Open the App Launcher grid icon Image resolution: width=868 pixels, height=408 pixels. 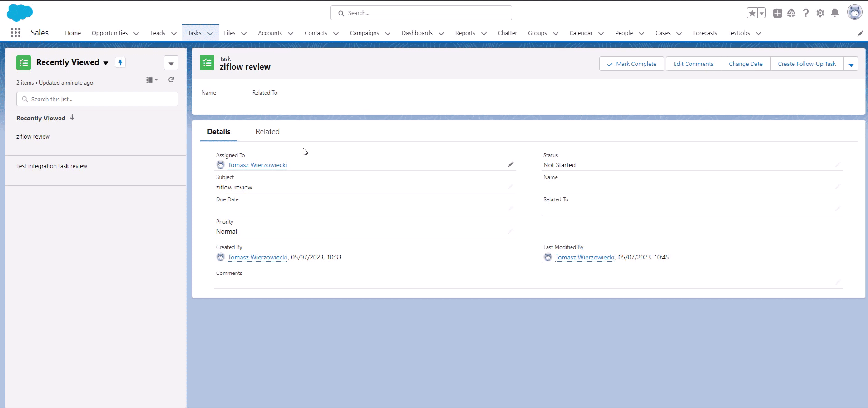point(15,33)
